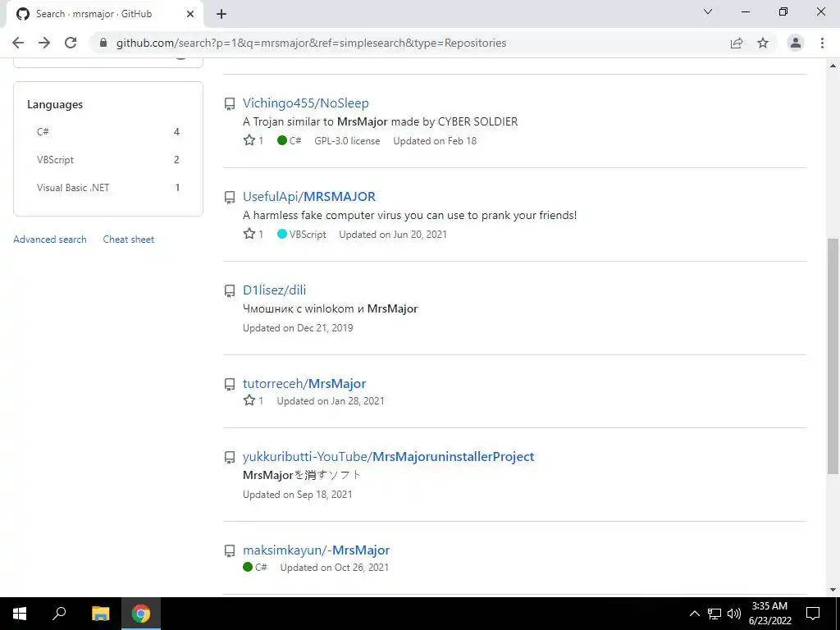Open Chrome three-dot menu

coord(822,43)
